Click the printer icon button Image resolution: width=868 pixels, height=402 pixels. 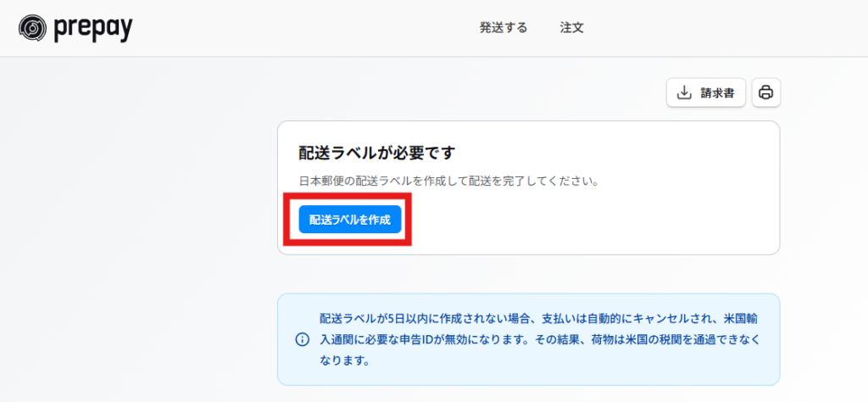pos(766,92)
